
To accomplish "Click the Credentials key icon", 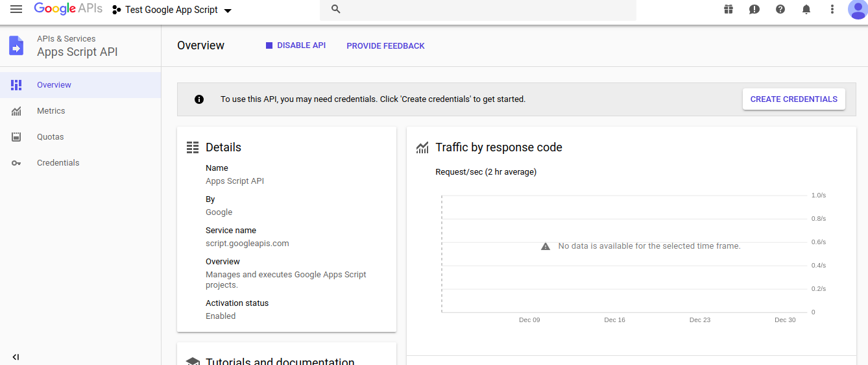I will click(16, 163).
